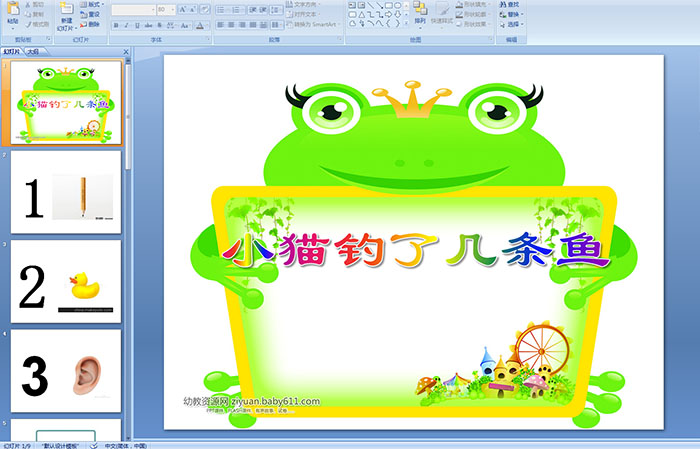This screenshot has width=700, height=449.
Task: Center the paragraph text
Action: pyautogui.click(x=231, y=25)
